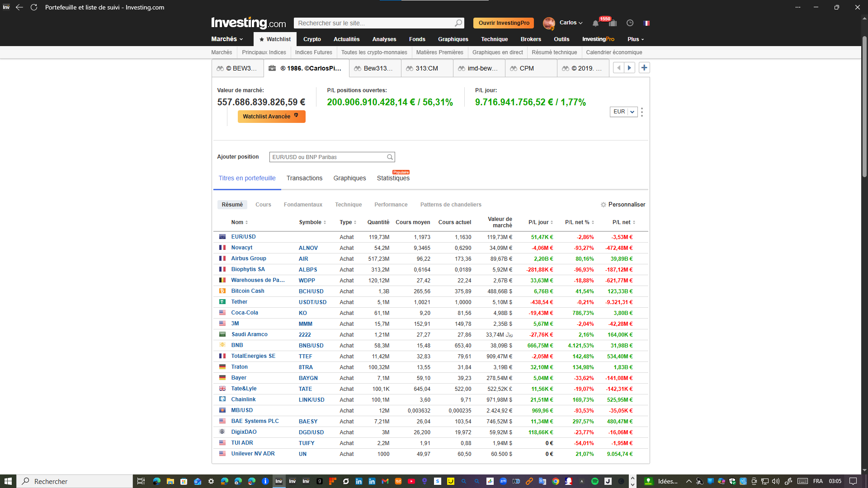Expand the EUR currency dropdown

[x=624, y=112]
